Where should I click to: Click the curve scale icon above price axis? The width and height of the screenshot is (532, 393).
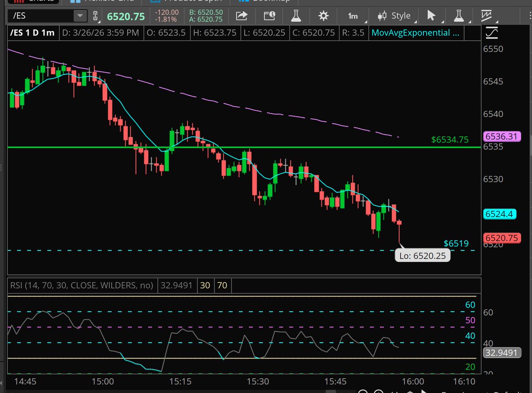coord(491,33)
